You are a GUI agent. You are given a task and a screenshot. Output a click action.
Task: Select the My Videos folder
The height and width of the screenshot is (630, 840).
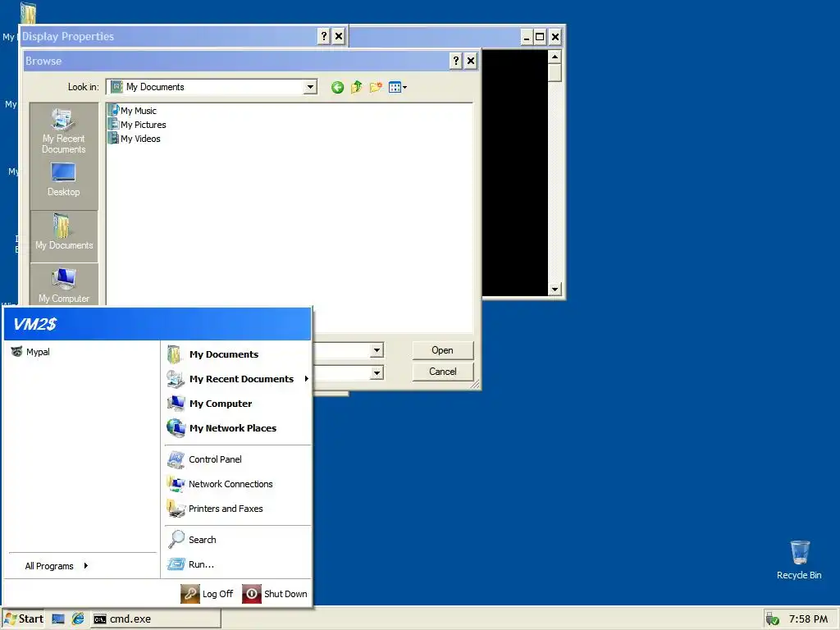(x=135, y=138)
